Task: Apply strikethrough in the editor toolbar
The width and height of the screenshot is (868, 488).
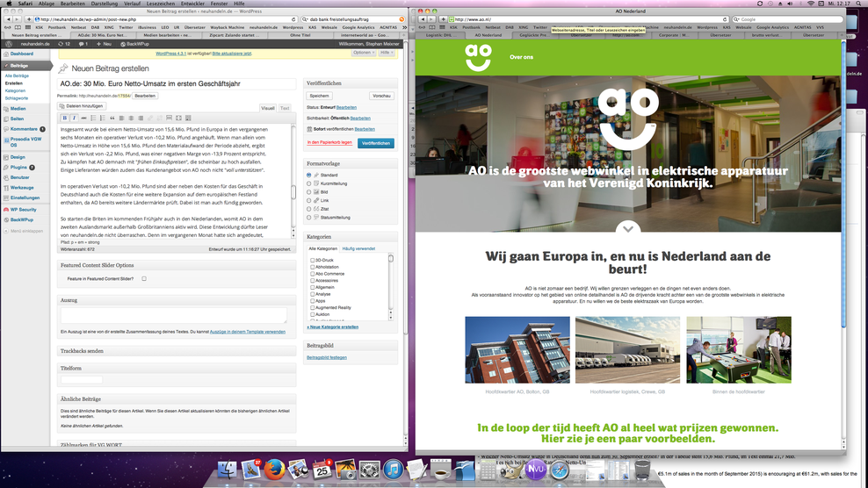Action: [x=83, y=118]
